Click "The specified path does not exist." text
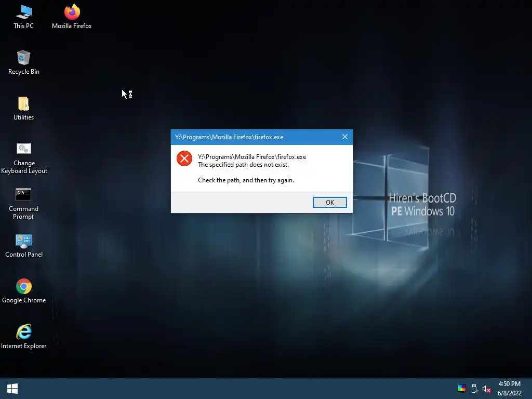 (x=243, y=165)
